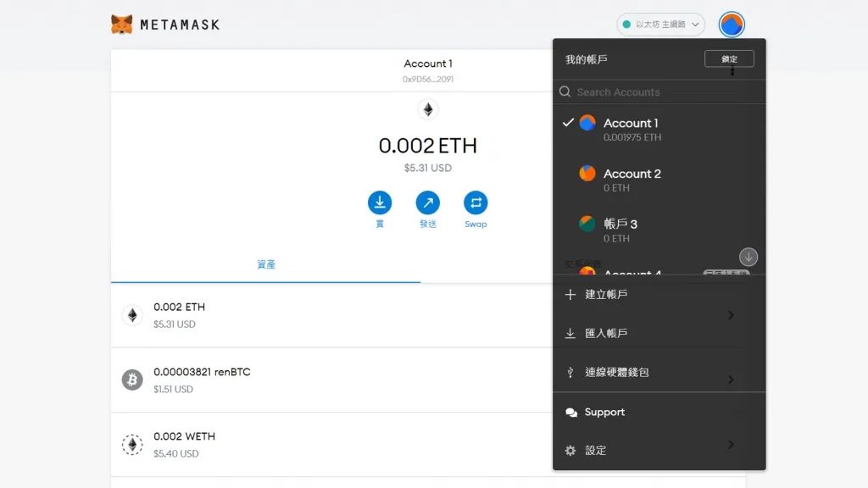868x488 pixels.
Task: Click the USB icon beside 連線硬體錢包
Action: click(x=570, y=373)
